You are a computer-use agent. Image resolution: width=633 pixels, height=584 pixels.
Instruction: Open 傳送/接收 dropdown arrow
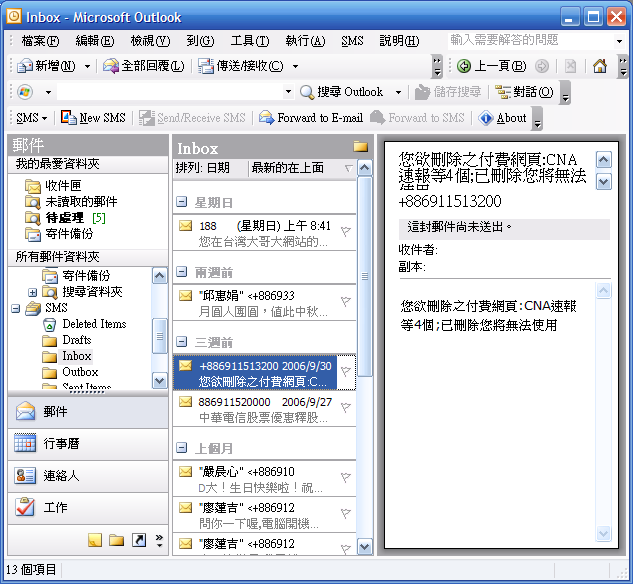point(296,66)
